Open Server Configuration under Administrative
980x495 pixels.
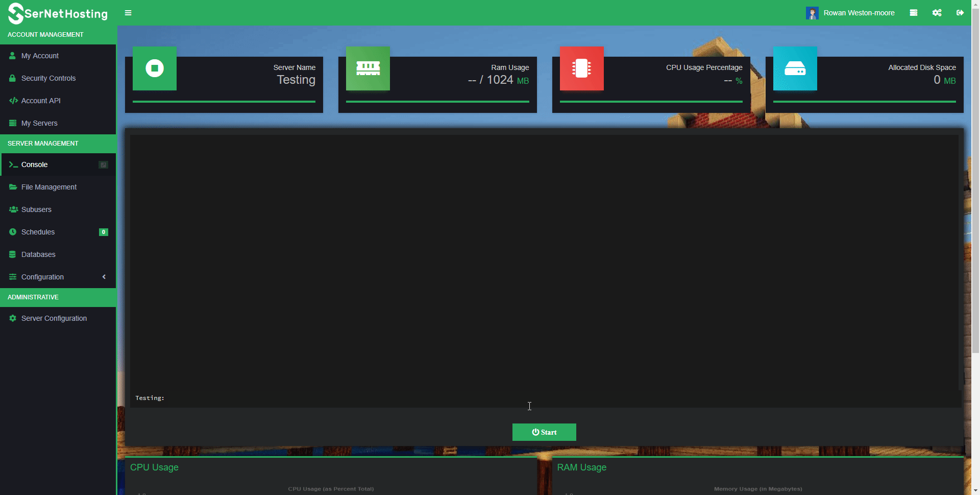54,318
